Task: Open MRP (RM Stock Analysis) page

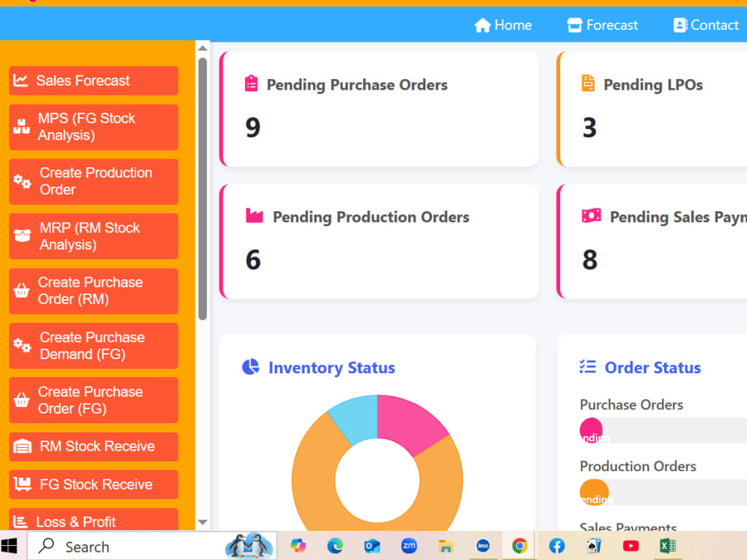Action: point(93,236)
